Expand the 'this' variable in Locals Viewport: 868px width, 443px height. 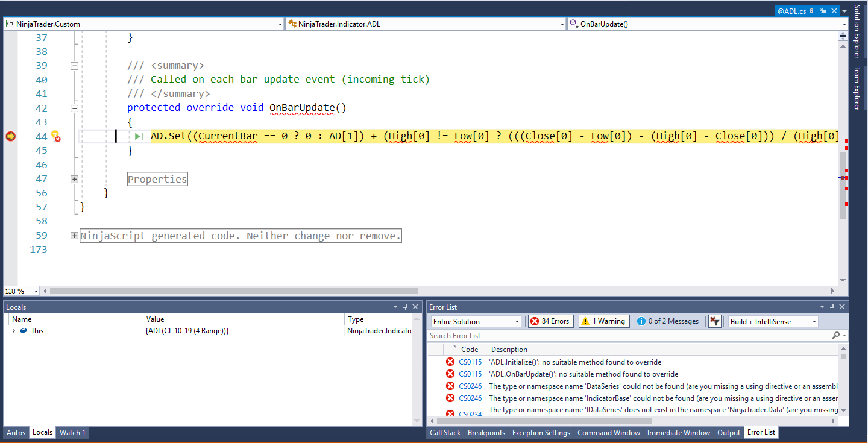[14, 331]
